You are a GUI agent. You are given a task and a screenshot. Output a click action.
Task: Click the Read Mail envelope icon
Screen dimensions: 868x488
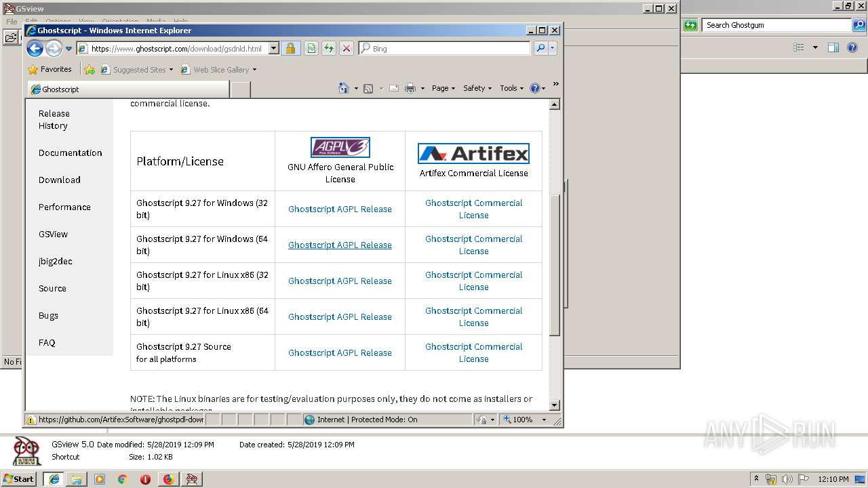click(393, 88)
